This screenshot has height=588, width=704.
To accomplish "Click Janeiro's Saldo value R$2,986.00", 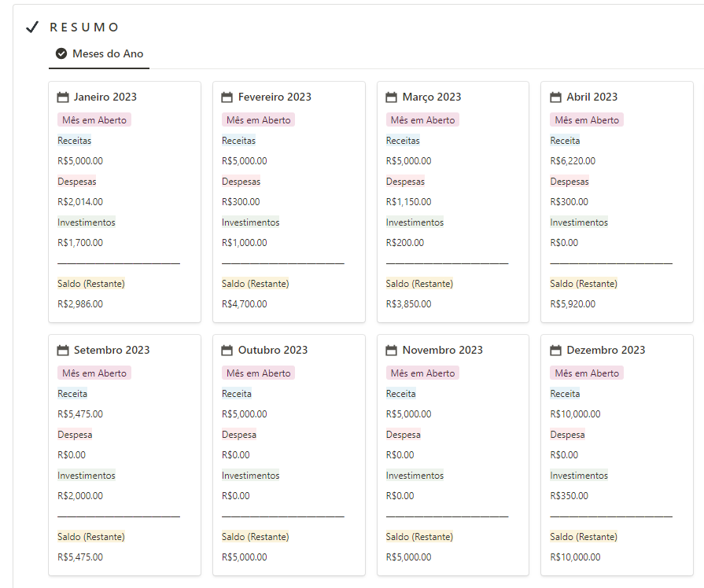I will tap(80, 304).
